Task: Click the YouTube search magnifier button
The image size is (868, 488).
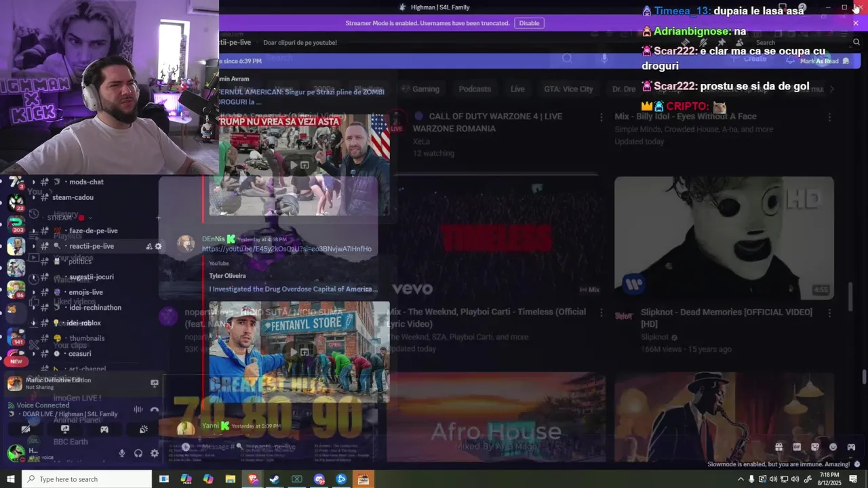Action: [567, 58]
